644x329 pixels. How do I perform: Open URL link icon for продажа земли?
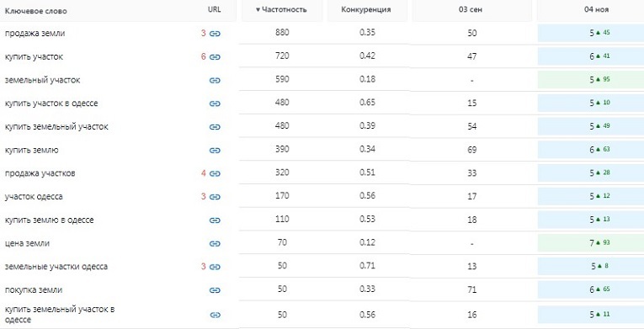(215, 34)
